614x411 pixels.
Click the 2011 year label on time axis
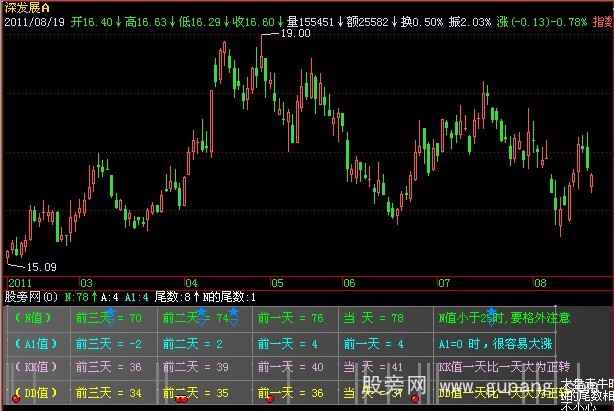click(20, 283)
